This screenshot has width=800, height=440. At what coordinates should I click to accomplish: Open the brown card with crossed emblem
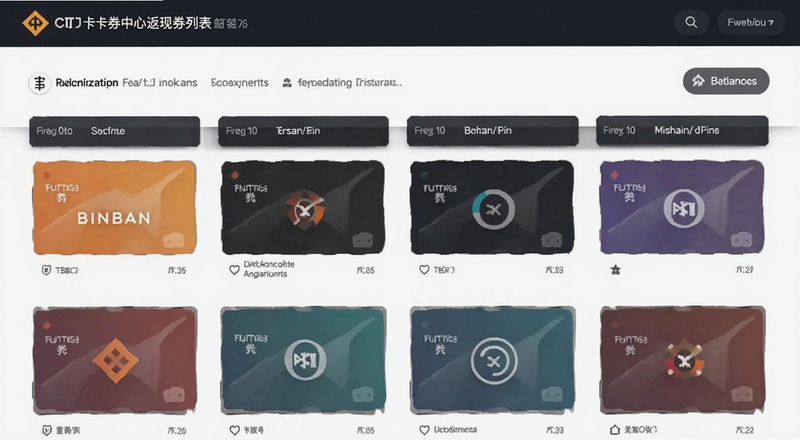pyautogui.click(x=683, y=360)
